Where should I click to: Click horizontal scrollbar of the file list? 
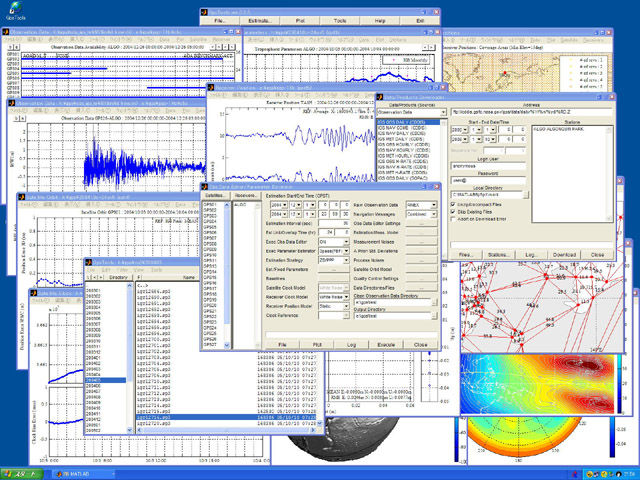point(227,430)
